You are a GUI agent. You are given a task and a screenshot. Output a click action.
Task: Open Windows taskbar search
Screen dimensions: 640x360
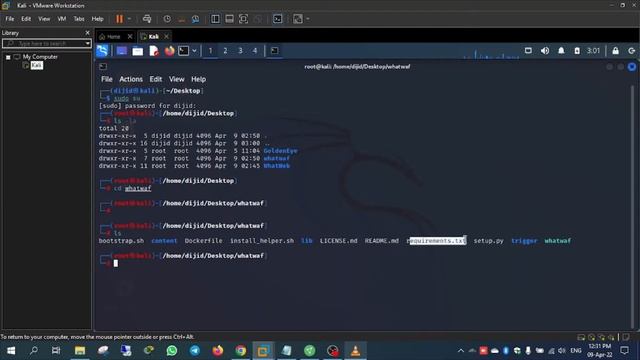coord(34,351)
